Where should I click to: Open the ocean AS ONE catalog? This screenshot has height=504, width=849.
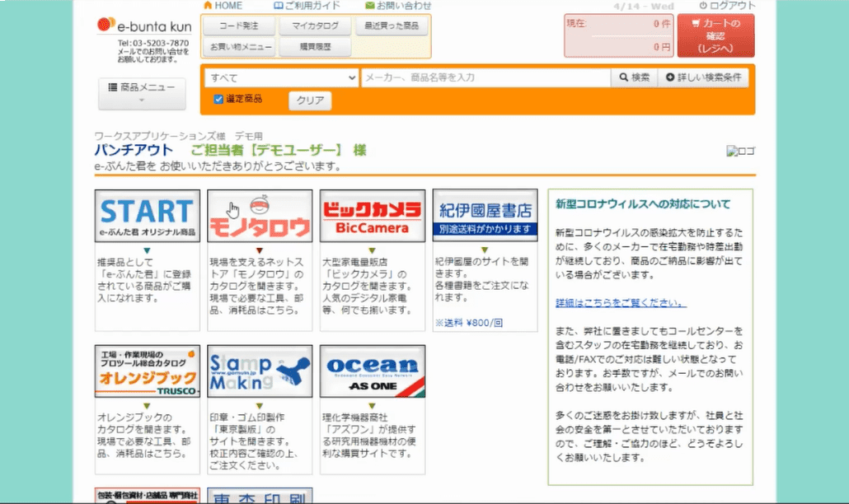tap(372, 371)
